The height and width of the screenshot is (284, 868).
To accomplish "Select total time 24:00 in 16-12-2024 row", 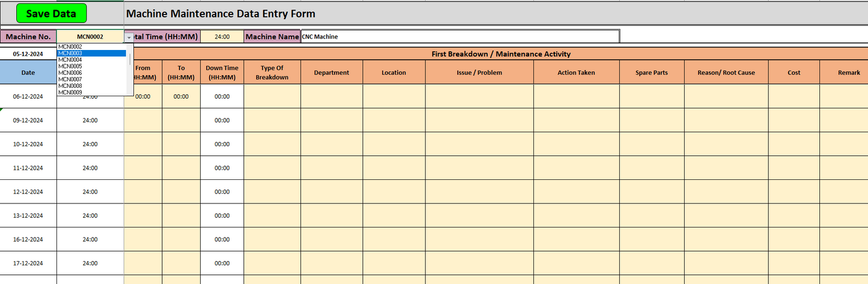I will point(90,239).
